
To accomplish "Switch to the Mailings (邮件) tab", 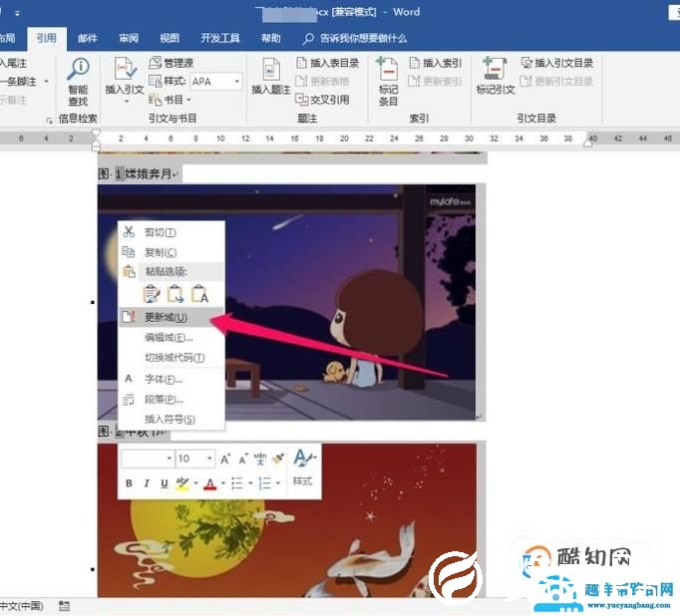I will 87,38.
